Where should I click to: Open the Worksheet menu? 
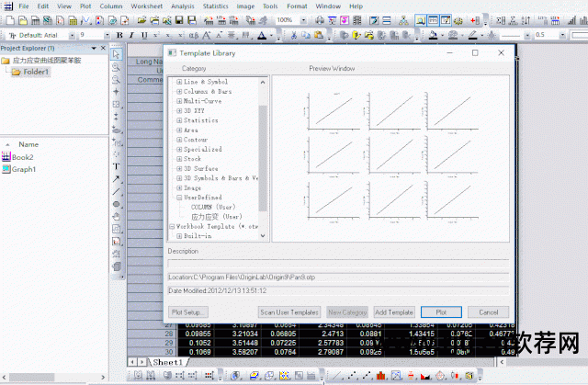point(147,6)
